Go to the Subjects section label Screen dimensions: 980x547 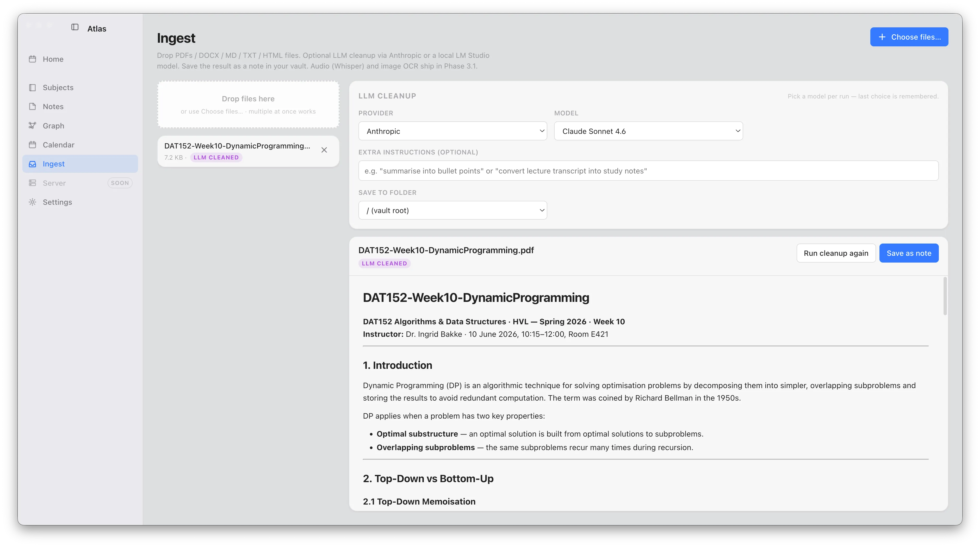point(58,88)
